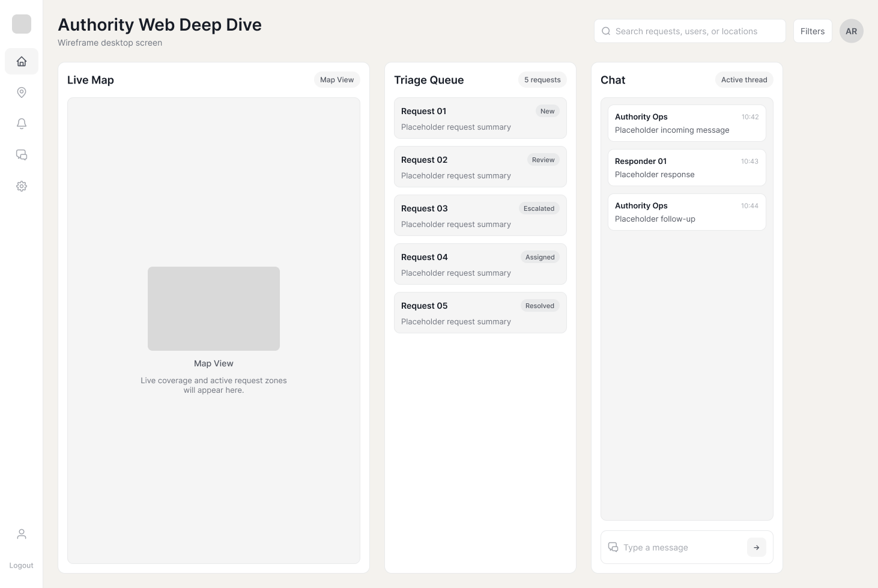Click Logout in the sidebar
878x588 pixels.
(22, 565)
